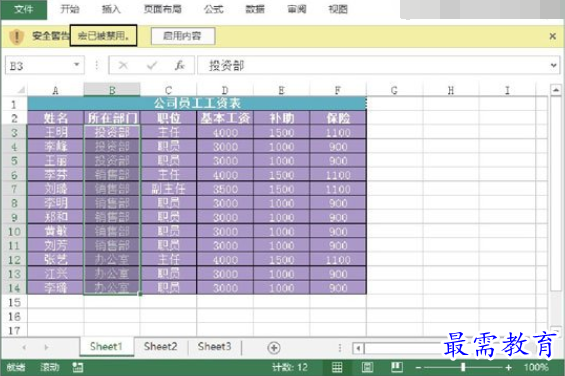
Task: Cancel the formula bar entry
Action: click(123, 65)
